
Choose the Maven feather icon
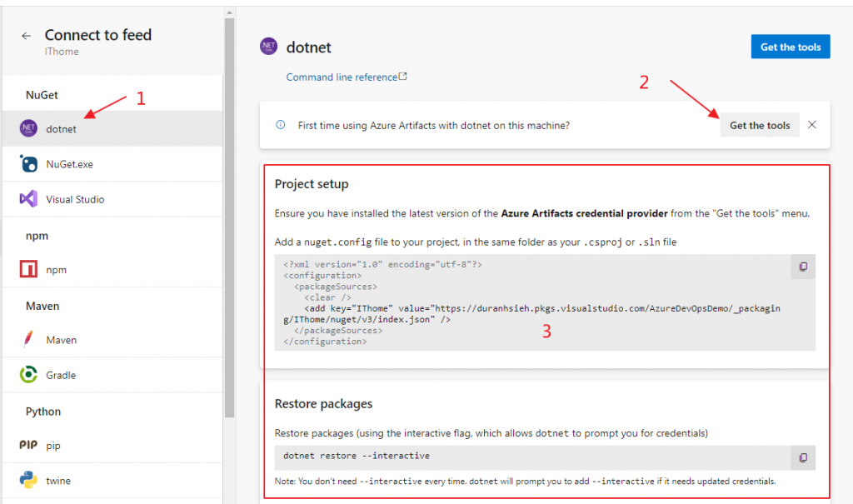click(x=29, y=339)
